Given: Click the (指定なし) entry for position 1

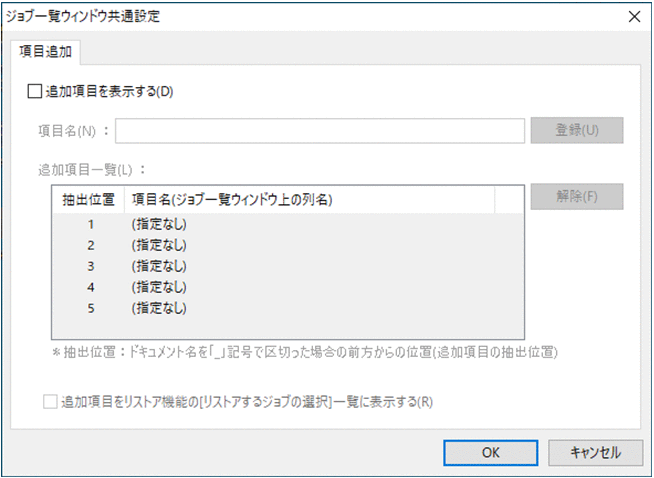Looking at the screenshot, I should (159, 223).
